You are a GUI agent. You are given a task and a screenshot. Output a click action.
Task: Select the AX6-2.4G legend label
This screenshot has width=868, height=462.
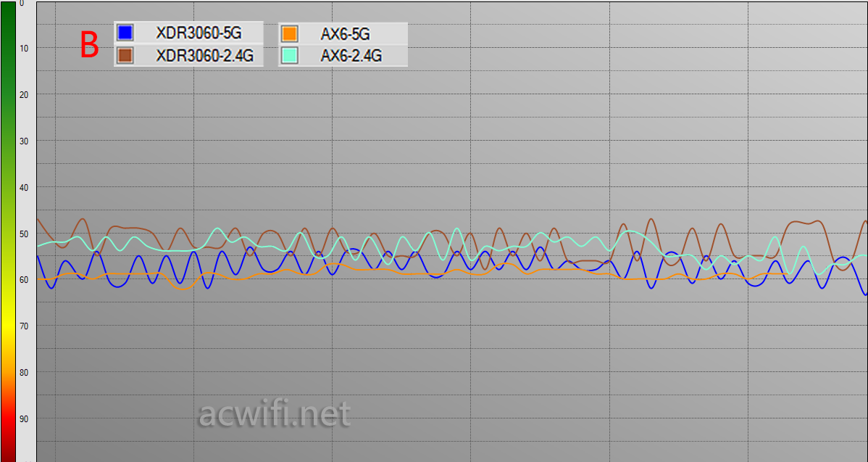coord(351,56)
